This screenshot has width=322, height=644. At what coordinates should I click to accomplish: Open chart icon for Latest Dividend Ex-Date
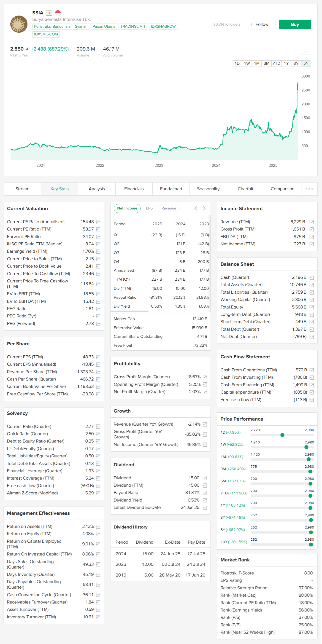[205, 508]
